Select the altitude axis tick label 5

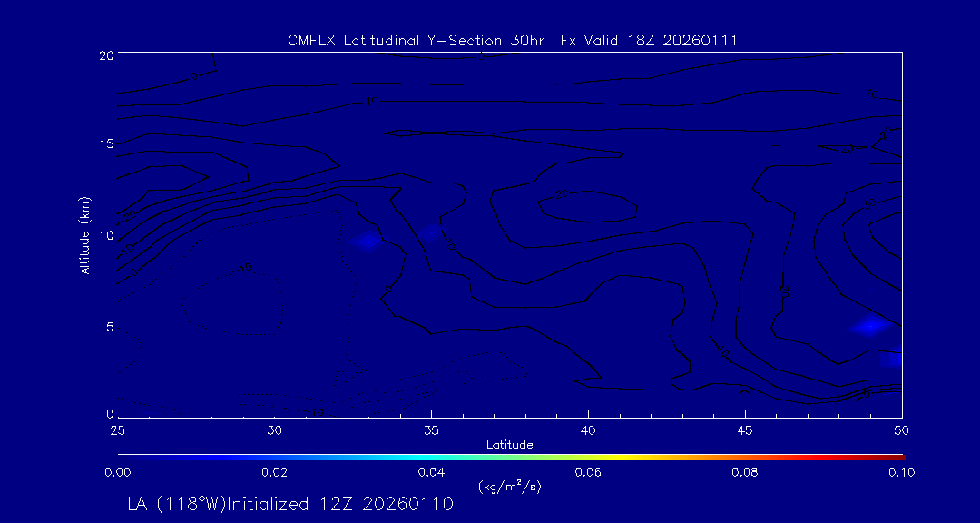click(x=108, y=327)
